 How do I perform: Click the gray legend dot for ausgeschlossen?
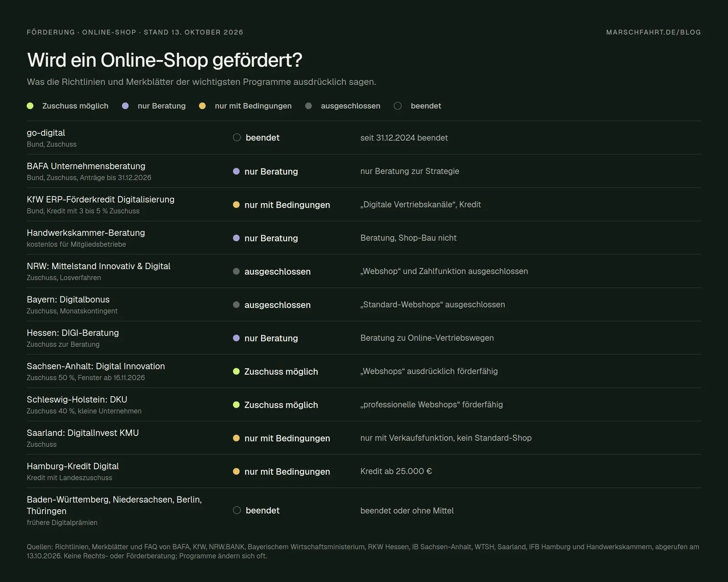(308, 106)
